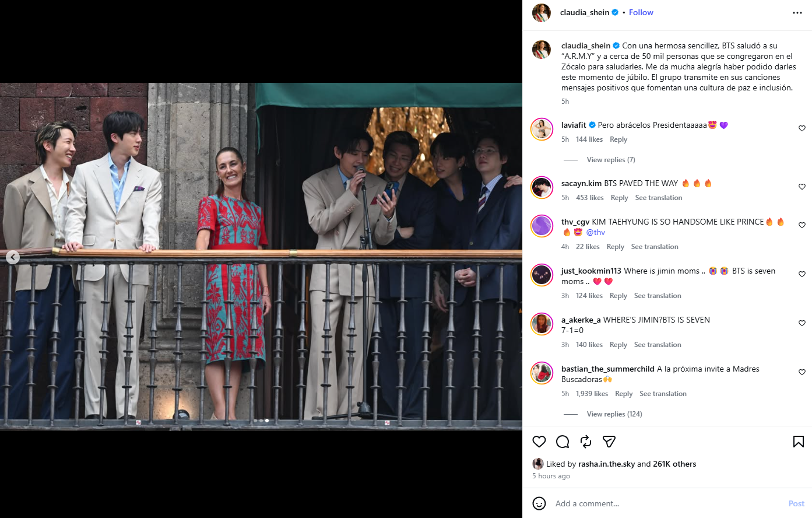
Task: Open the @thv mention link
Action: 596,232
